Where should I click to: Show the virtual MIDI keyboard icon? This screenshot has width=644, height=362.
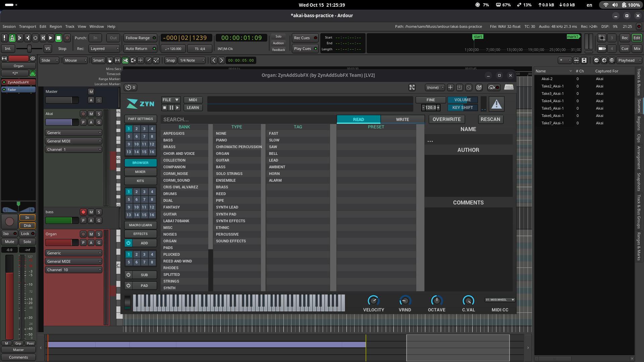point(509,87)
